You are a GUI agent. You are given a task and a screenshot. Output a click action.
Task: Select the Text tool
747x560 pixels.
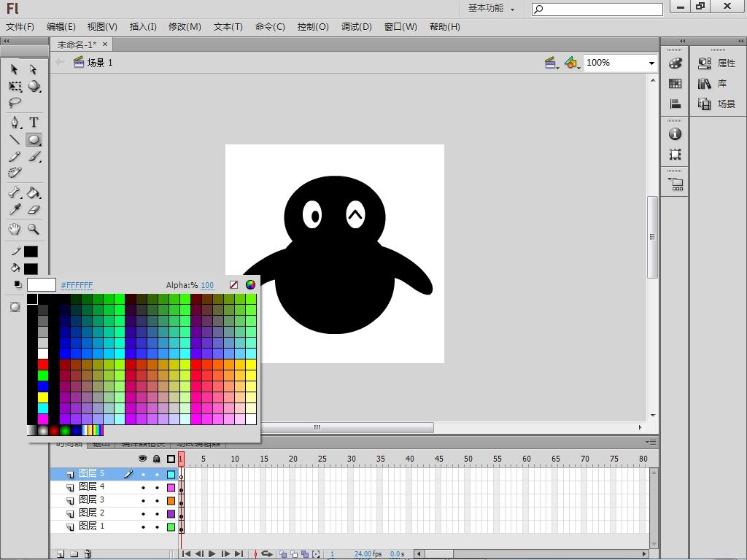click(x=34, y=122)
